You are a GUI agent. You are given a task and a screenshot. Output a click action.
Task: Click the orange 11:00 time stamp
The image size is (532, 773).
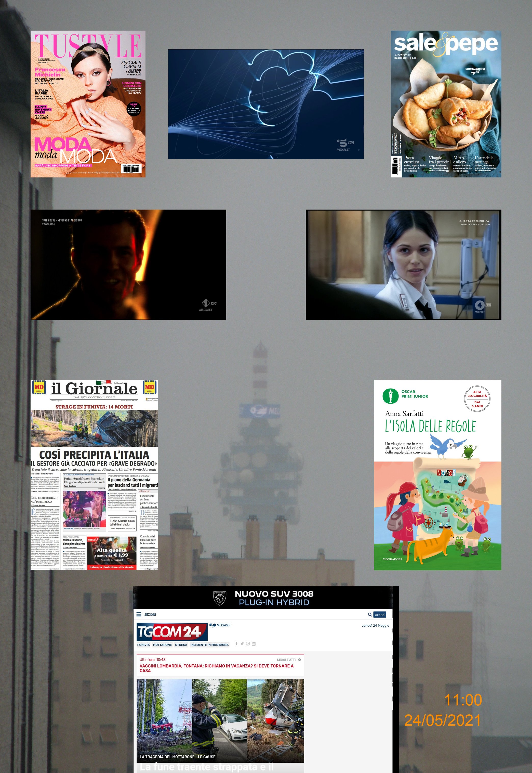click(x=463, y=700)
